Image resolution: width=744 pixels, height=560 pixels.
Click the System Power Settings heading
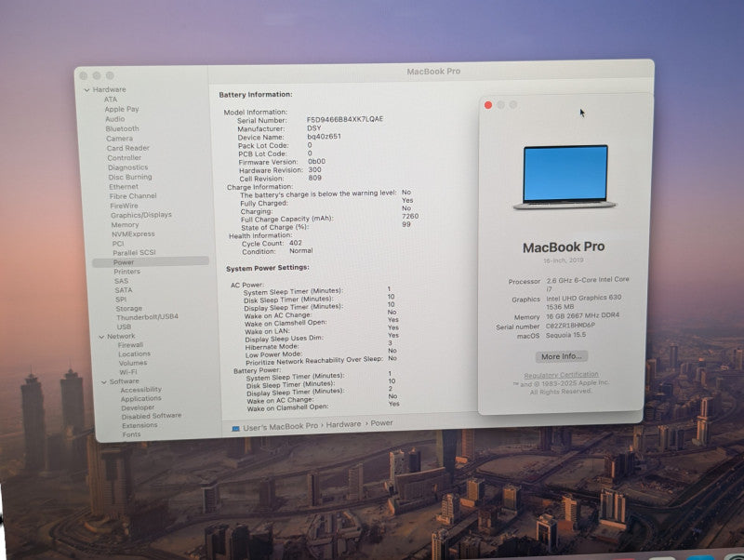click(268, 268)
